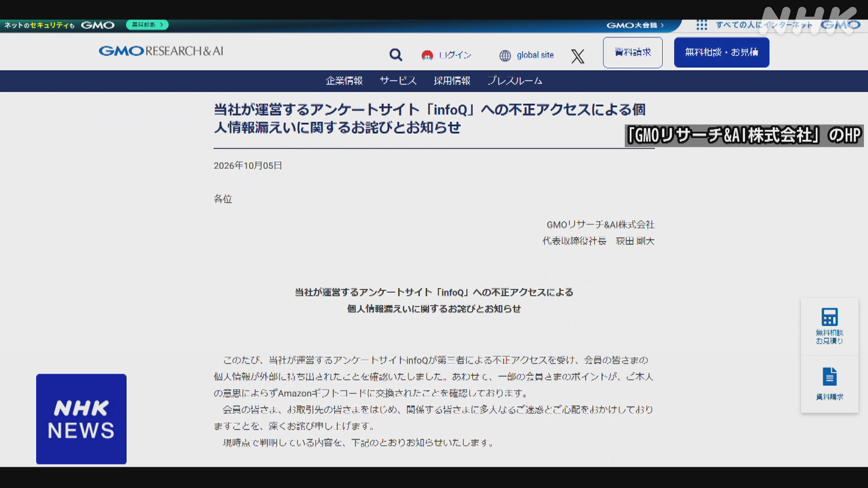The width and height of the screenshot is (868, 488).
Task: Click the NHK NEWS logo badge
Action: click(x=81, y=419)
